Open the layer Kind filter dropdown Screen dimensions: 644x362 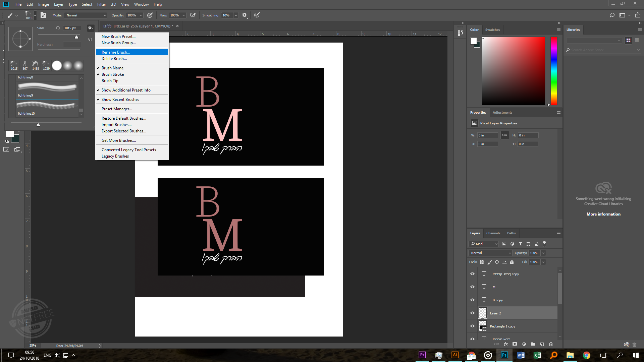pos(484,244)
